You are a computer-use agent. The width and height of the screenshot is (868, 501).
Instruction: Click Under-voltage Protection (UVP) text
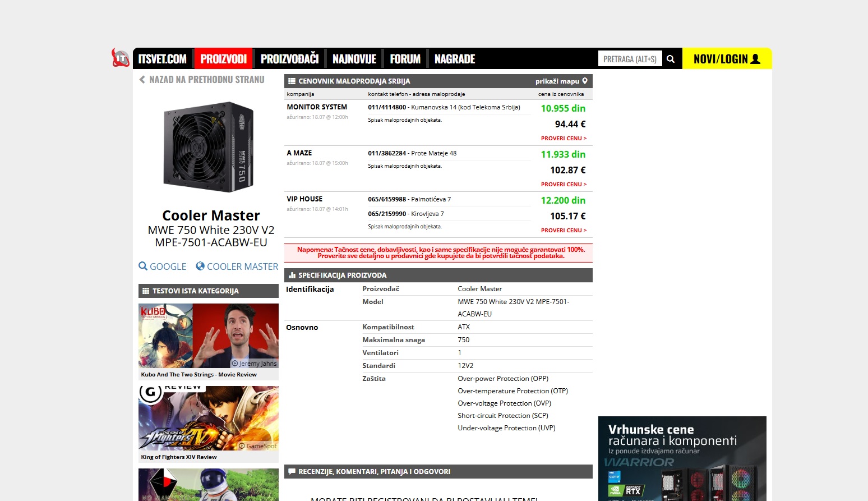(x=506, y=428)
